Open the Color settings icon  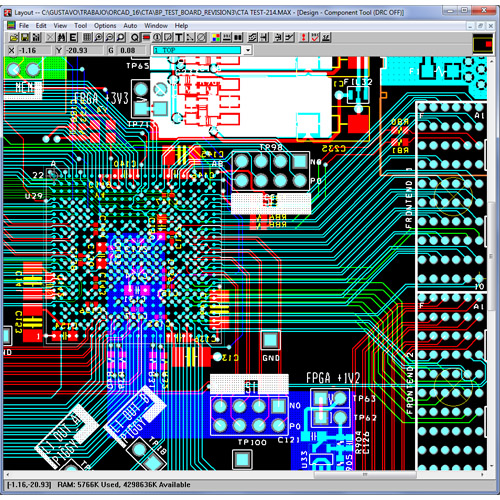(216, 38)
